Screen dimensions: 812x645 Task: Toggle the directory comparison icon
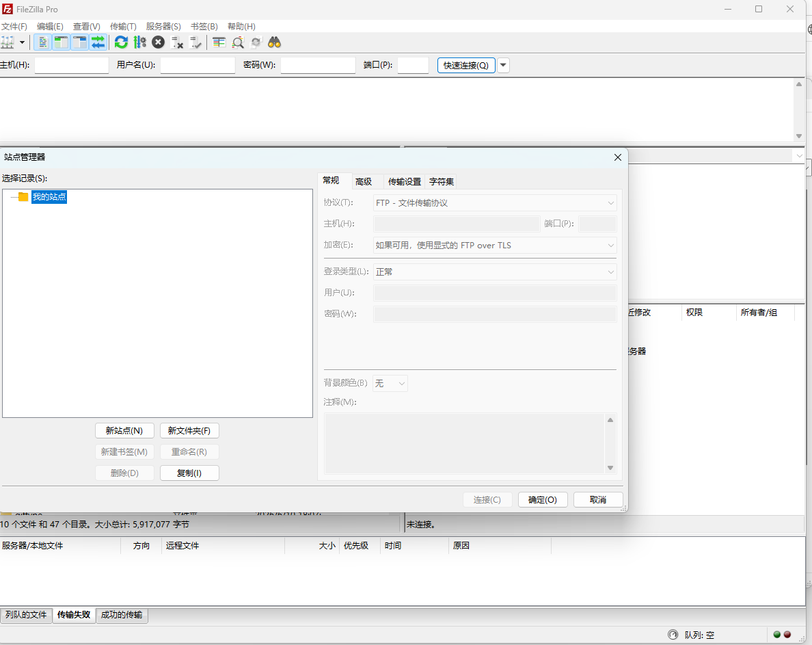tap(238, 42)
